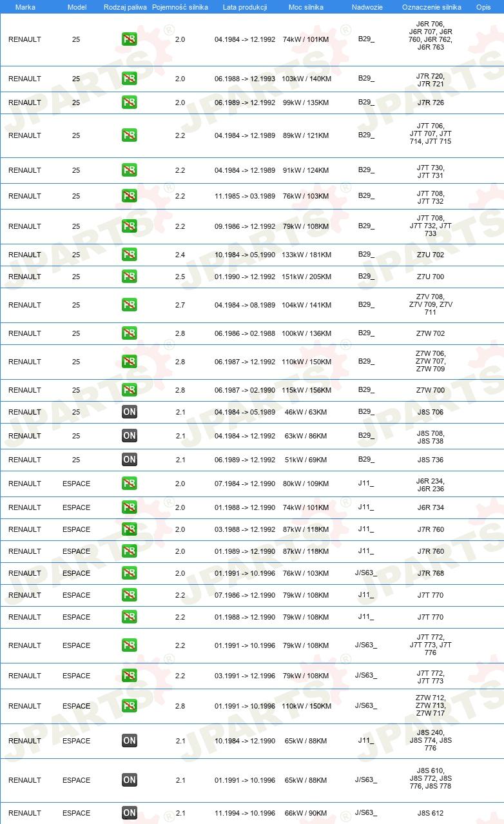Click the diesel ON icon in the J8S 706 row

pyautogui.click(x=130, y=412)
